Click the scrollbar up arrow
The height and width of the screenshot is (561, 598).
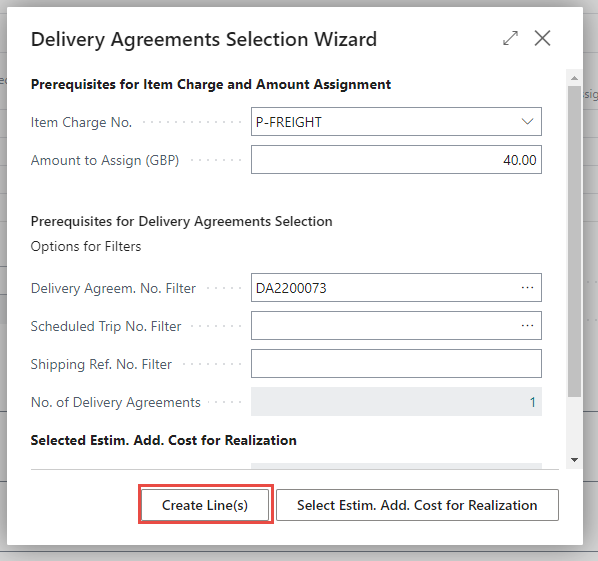click(574, 78)
